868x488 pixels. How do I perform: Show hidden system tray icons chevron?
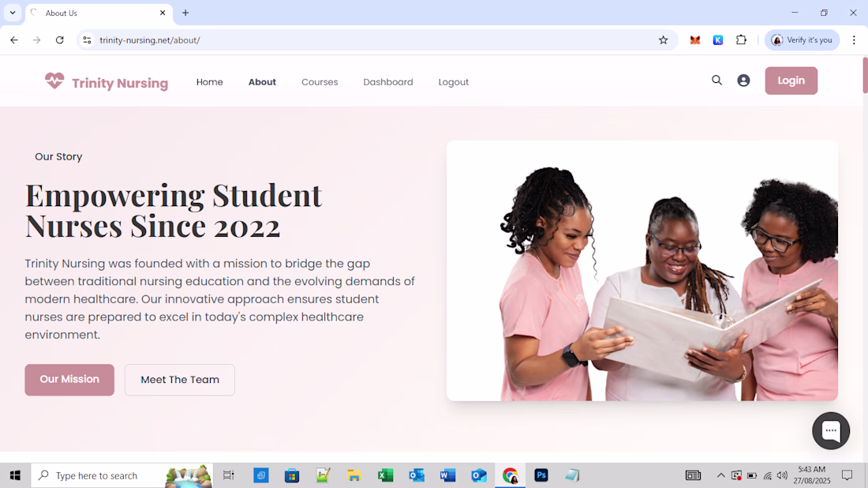[x=720, y=475]
